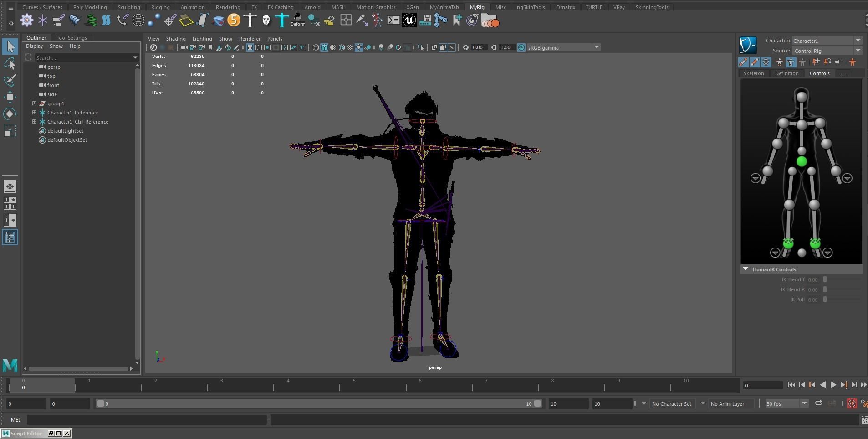Open viewport Shading menu
Image resolution: width=868 pixels, height=439 pixels.
pyautogui.click(x=176, y=39)
